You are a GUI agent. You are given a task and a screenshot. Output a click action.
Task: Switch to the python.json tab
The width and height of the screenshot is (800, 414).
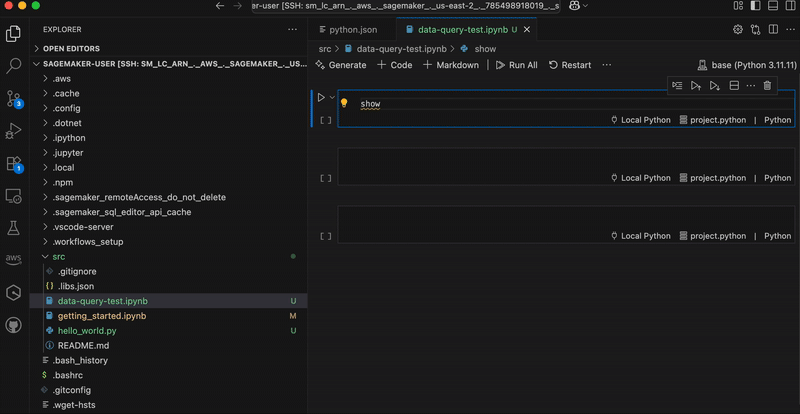click(353, 30)
